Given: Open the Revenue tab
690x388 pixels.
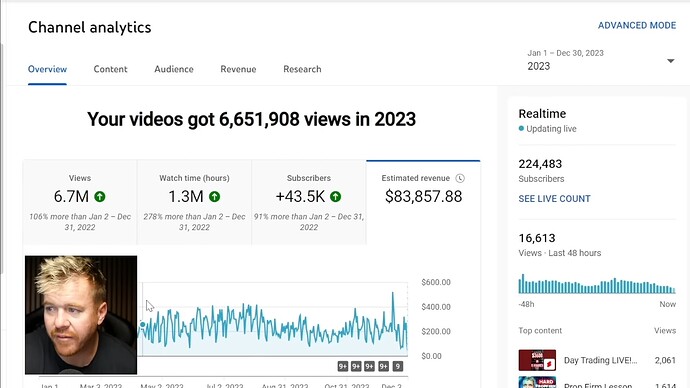Looking at the screenshot, I should (238, 69).
